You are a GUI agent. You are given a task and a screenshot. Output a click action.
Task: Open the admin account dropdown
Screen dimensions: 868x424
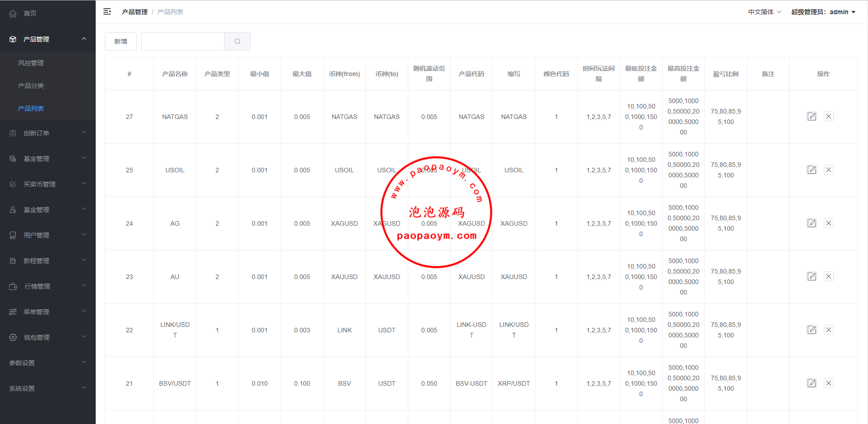tap(823, 12)
